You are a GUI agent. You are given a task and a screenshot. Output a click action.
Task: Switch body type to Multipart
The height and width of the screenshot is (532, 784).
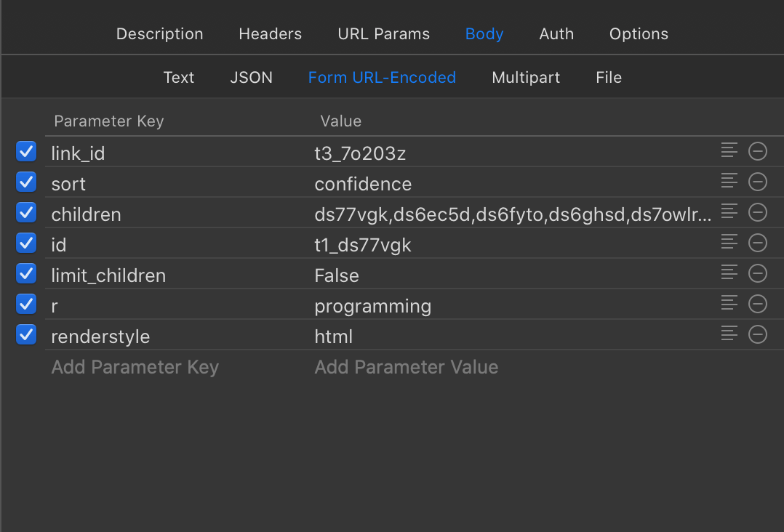click(x=526, y=78)
